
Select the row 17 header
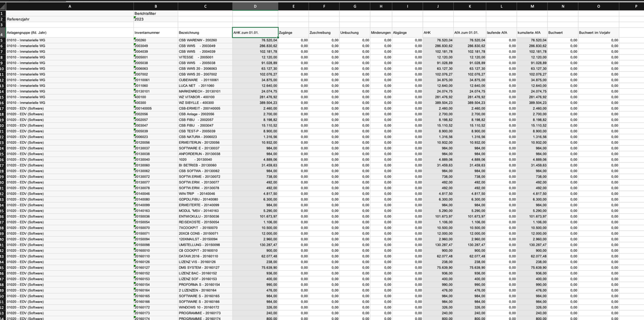(3, 108)
